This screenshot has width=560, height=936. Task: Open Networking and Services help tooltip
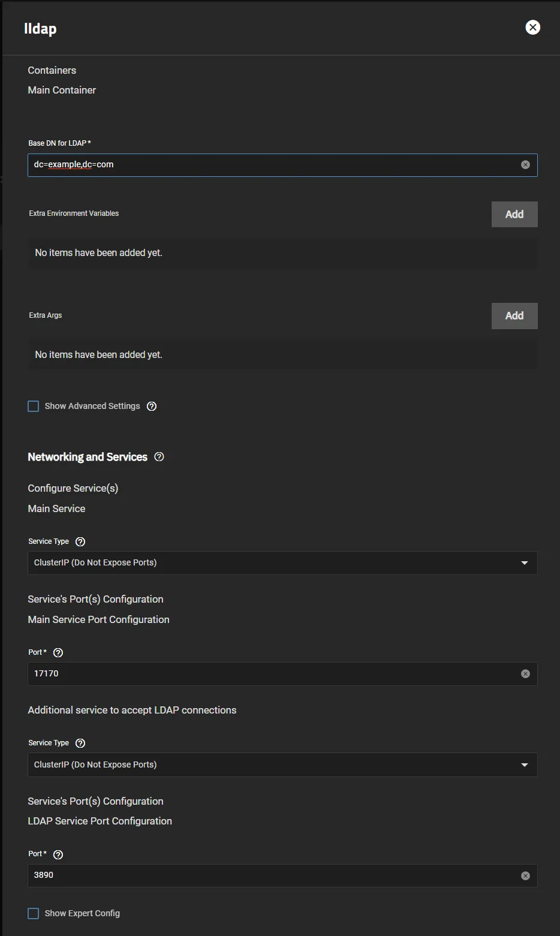(x=159, y=457)
